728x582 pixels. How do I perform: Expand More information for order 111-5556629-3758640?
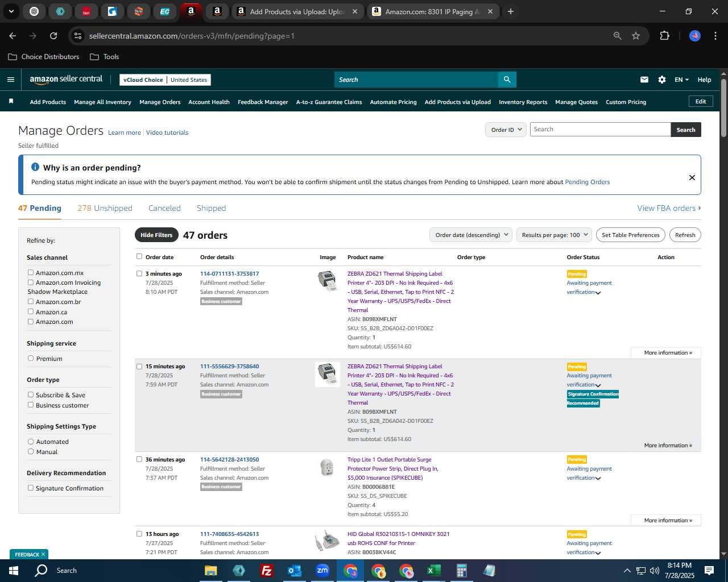click(x=668, y=446)
